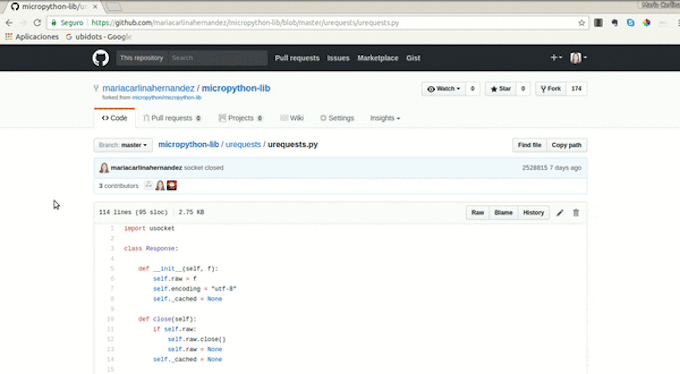
Task: Click the This repository search scope
Action: coord(141,58)
